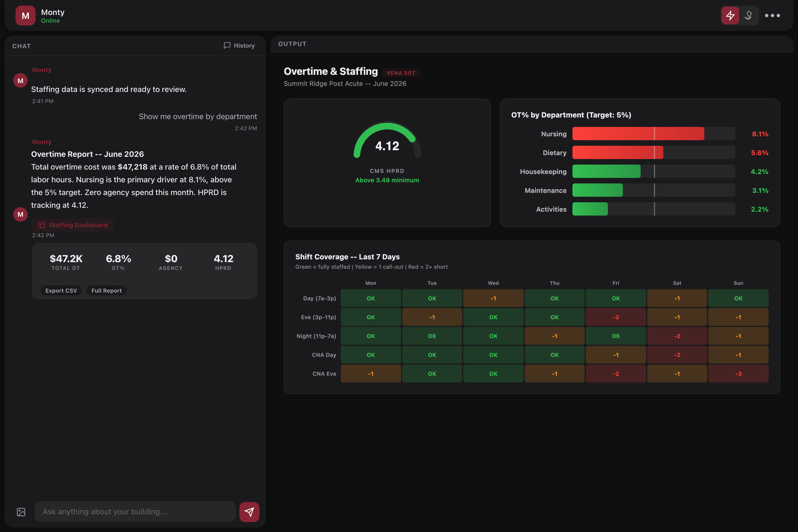
Task: Select Eve (3p-11p) Friday -2 cell
Action: [615, 317]
